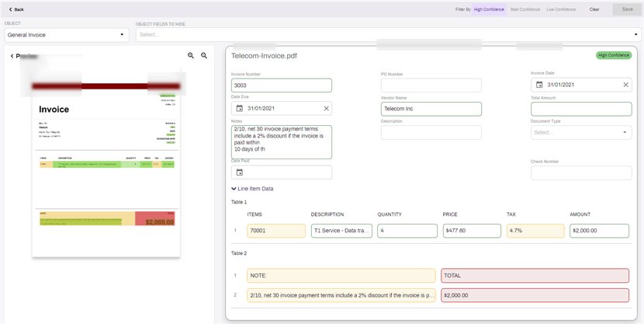Open the Document Type select dropdown
The height and width of the screenshot is (324, 644).
tap(581, 132)
